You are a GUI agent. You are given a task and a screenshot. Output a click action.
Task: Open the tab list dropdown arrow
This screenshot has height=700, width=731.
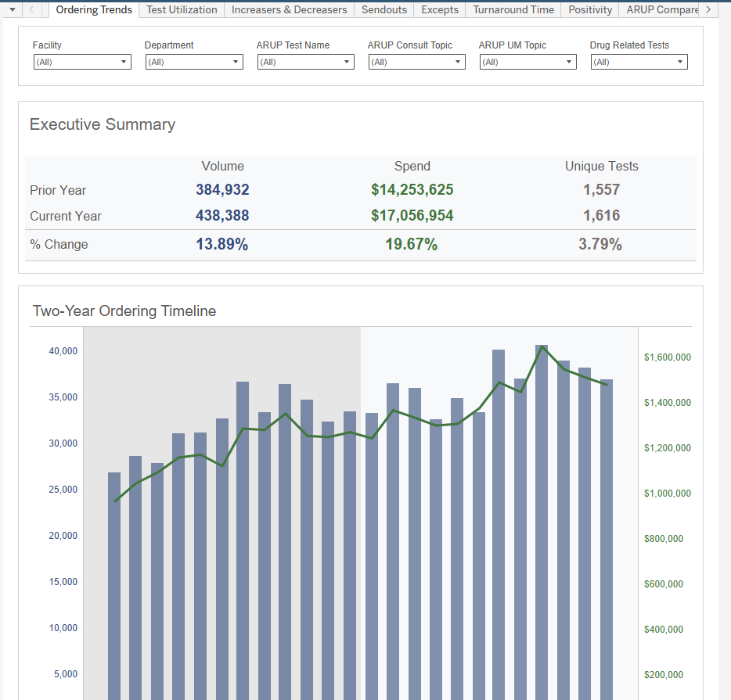(11, 9)
